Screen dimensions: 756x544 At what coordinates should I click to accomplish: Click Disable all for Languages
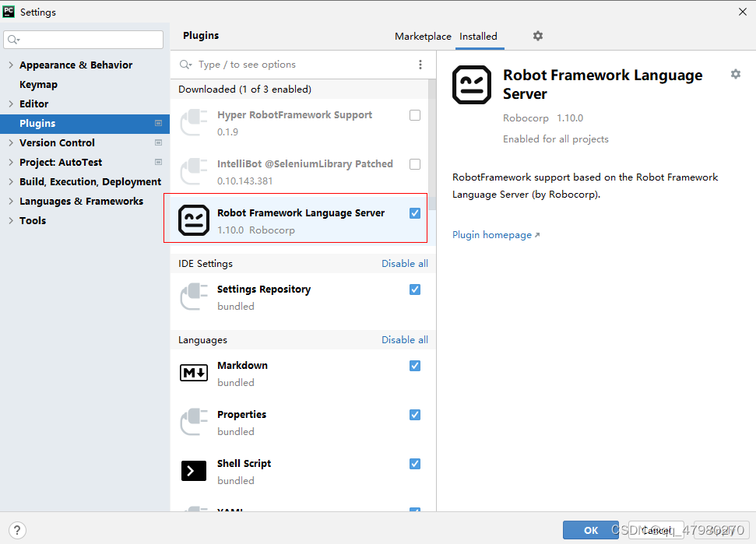tap(405, 339)
